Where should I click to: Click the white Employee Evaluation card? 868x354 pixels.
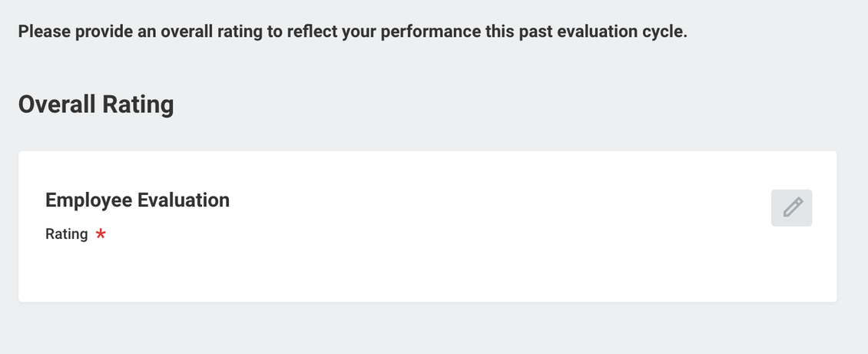click(427, 227)
